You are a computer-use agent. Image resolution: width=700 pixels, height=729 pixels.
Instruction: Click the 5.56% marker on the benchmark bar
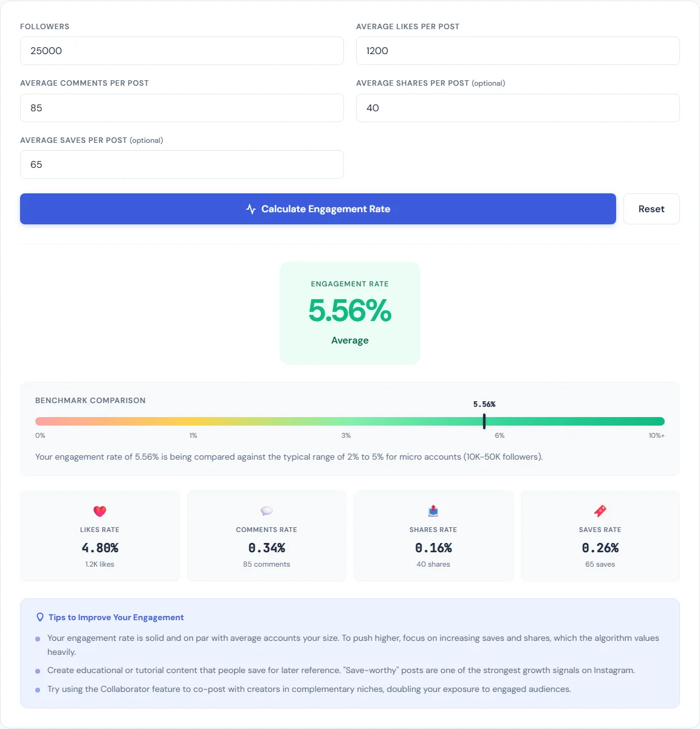484,420
